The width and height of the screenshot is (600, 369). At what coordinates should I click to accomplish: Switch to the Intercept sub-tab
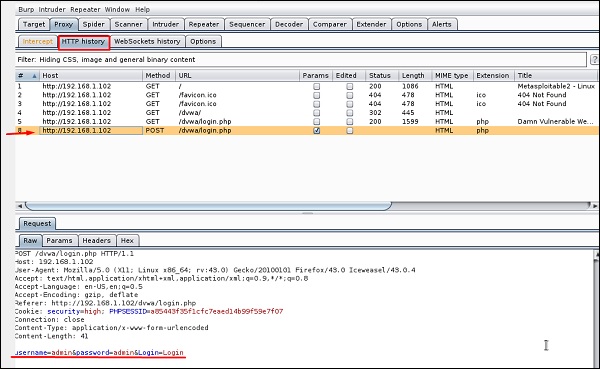[38, 41]
